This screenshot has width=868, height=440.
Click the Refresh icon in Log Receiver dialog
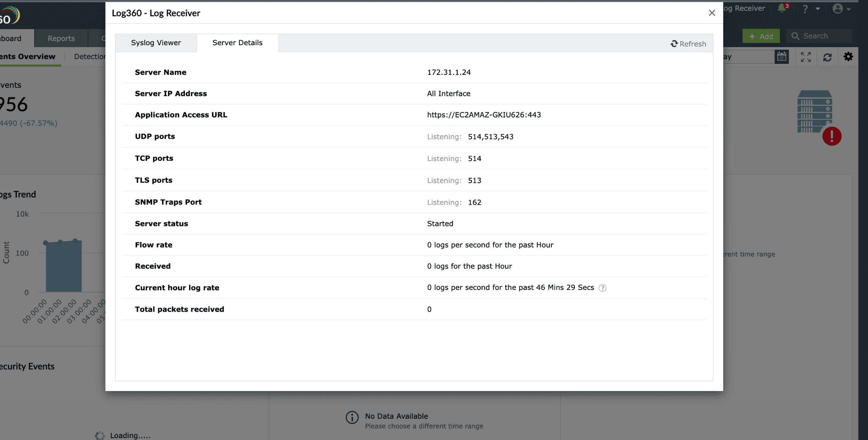point(674,44)
